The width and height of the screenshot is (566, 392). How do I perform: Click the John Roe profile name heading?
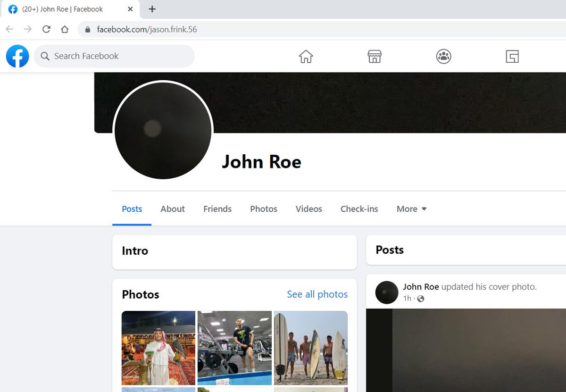[261, 162]
